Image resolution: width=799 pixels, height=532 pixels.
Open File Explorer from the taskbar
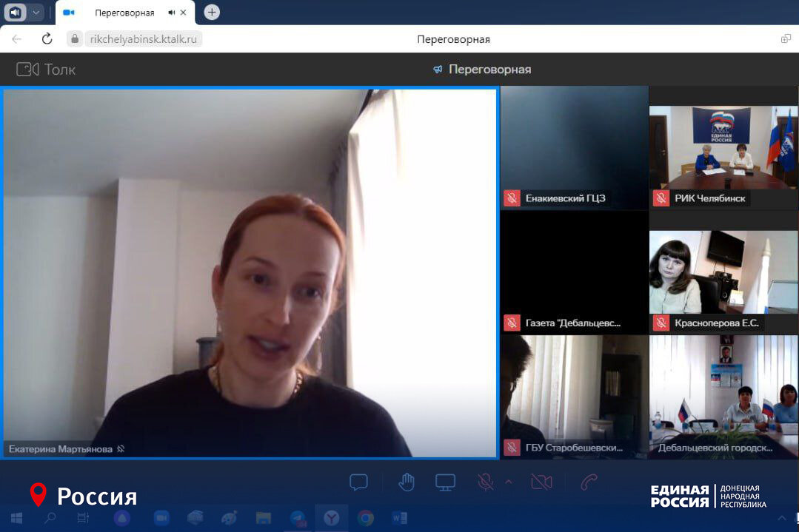pos(264,518)
